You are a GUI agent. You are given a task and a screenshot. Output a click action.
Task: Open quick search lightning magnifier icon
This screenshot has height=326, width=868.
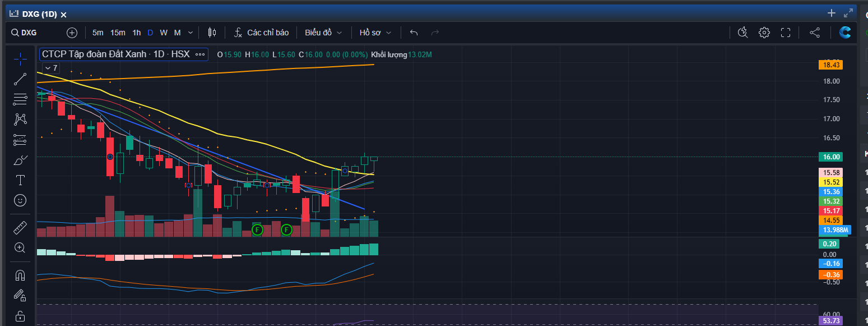[x=743, y=33]
